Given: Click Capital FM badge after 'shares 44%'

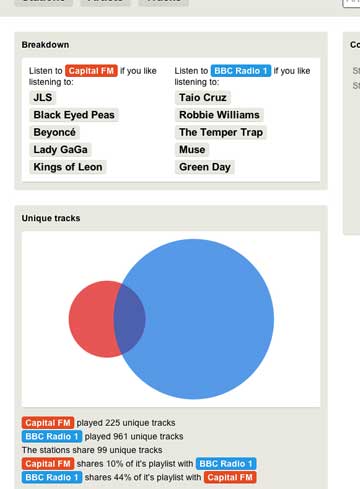Looking at the screenshot, I should click(230, 477).
